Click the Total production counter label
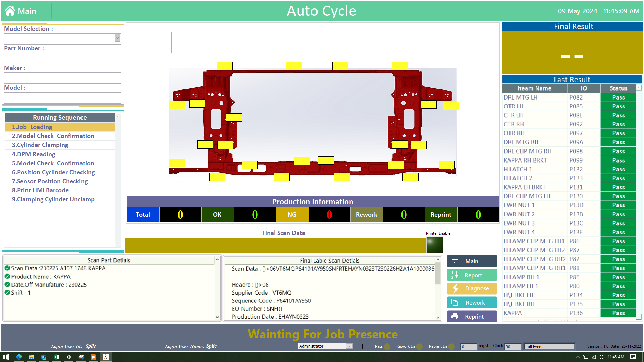This screenshot has width=644, height=362. coord(143,215)
